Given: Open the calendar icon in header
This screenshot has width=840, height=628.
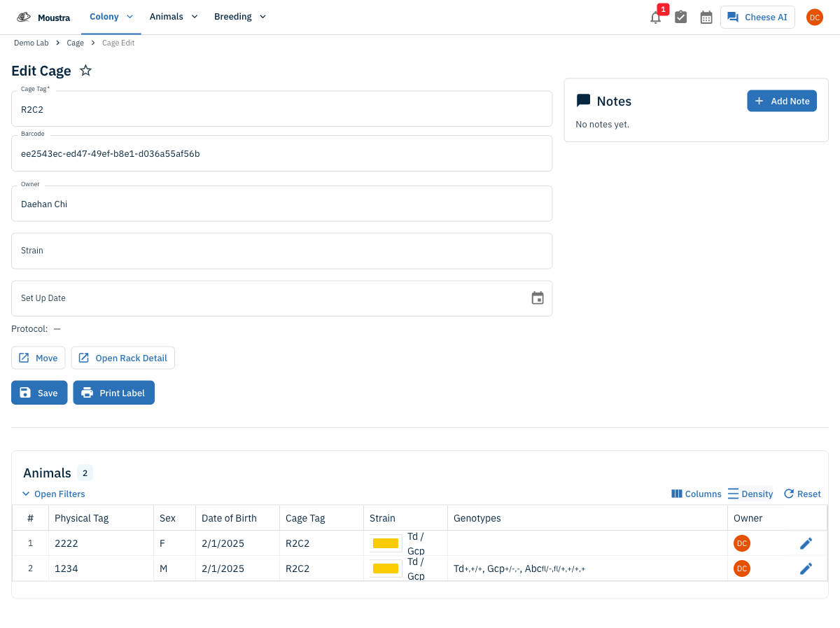Looking at the screenshot, I should [x=706, y=18].
